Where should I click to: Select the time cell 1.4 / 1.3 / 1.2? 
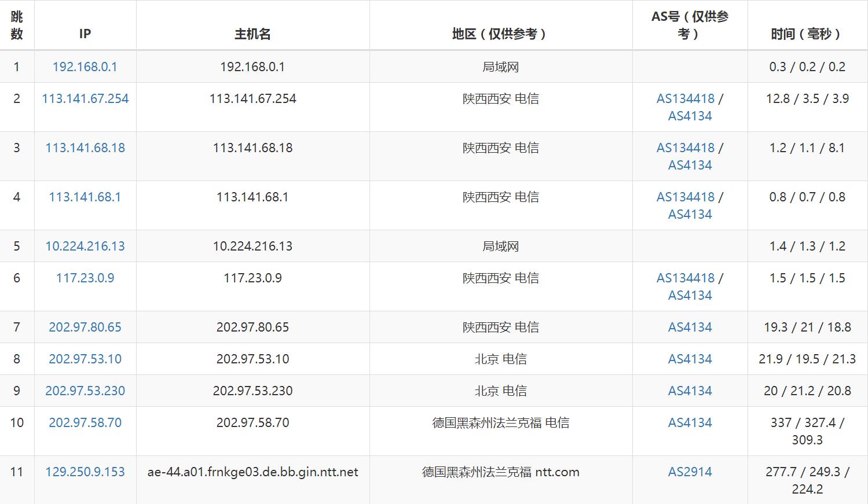tap(808, 246)
